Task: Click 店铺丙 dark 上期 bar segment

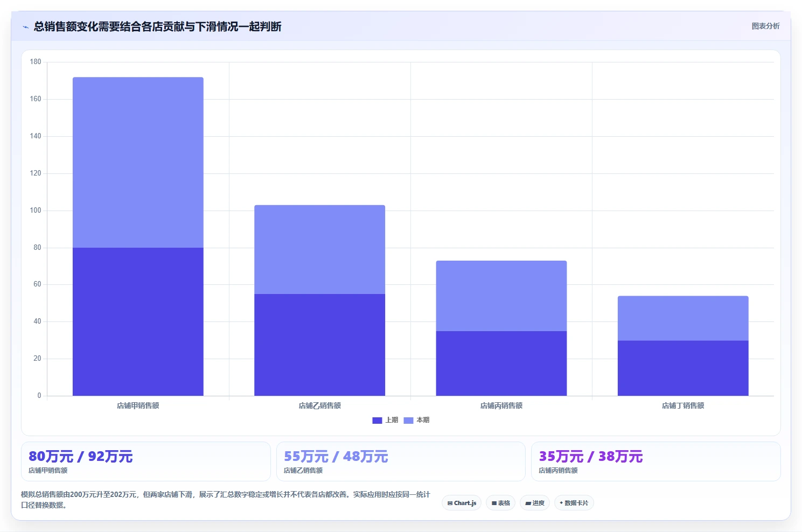Action: 501,363
